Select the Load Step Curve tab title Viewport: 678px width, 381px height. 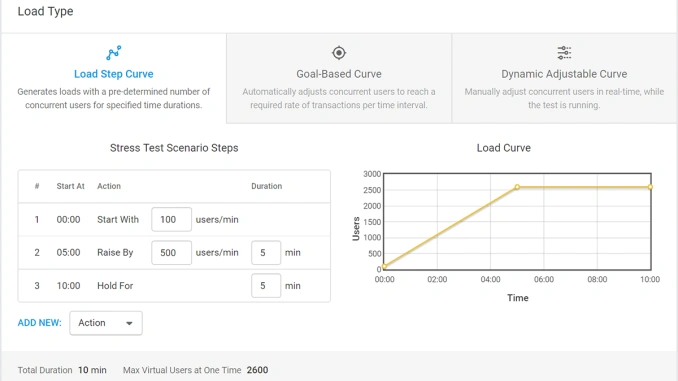[114, 74]
